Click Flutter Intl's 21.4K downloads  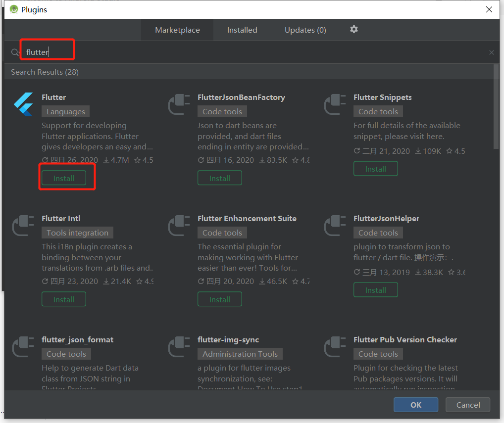(117, 282)
